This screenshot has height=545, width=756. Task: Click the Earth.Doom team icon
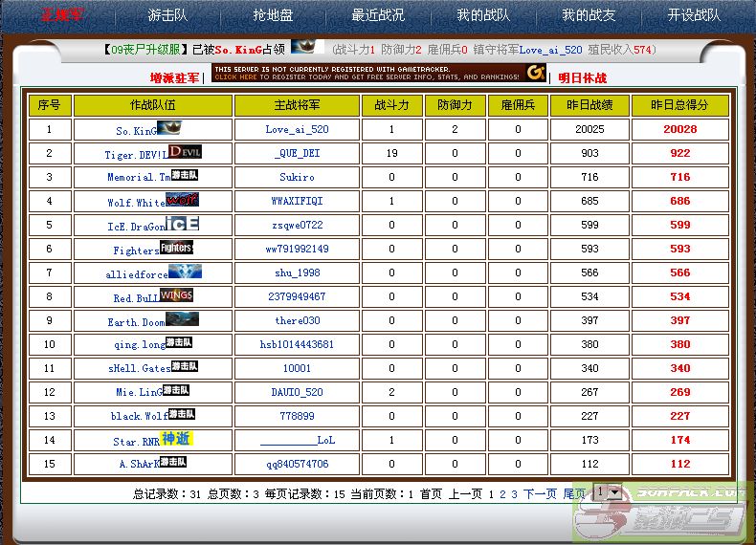pyautogui.click(x=182, y=319)
